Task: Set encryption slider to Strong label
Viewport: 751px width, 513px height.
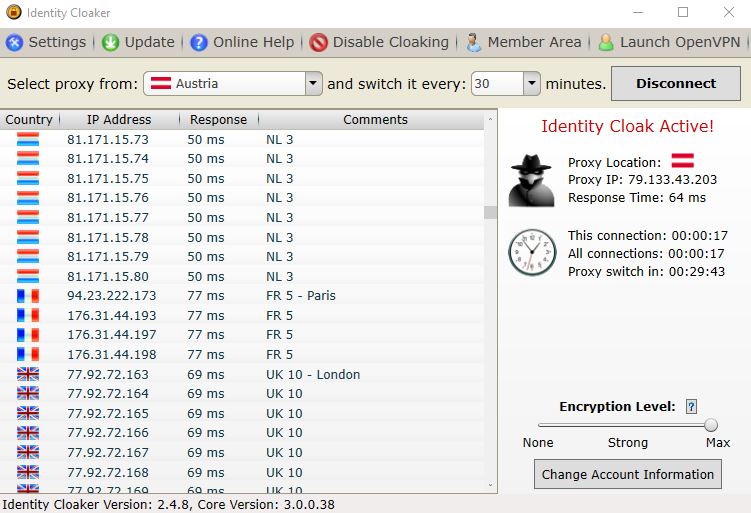Action: 628,443
